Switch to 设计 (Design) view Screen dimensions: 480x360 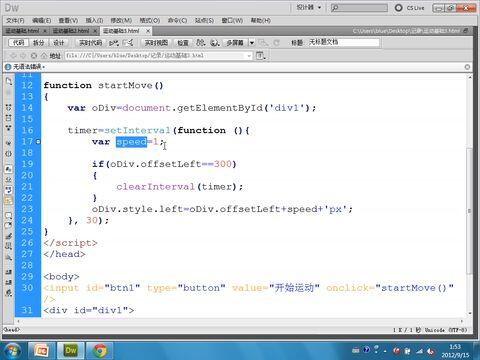(x=59, y=43)
